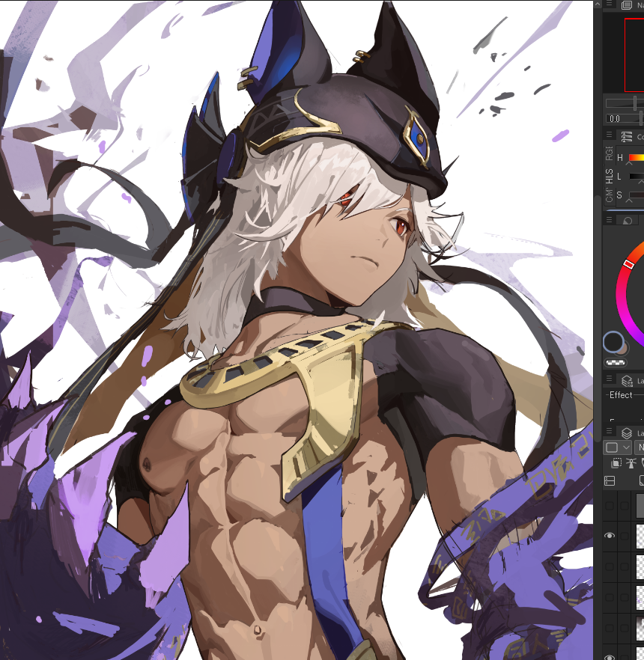Switch color sliders to RGB tab
The image size is (644, 660).
[x=609, y=153]
